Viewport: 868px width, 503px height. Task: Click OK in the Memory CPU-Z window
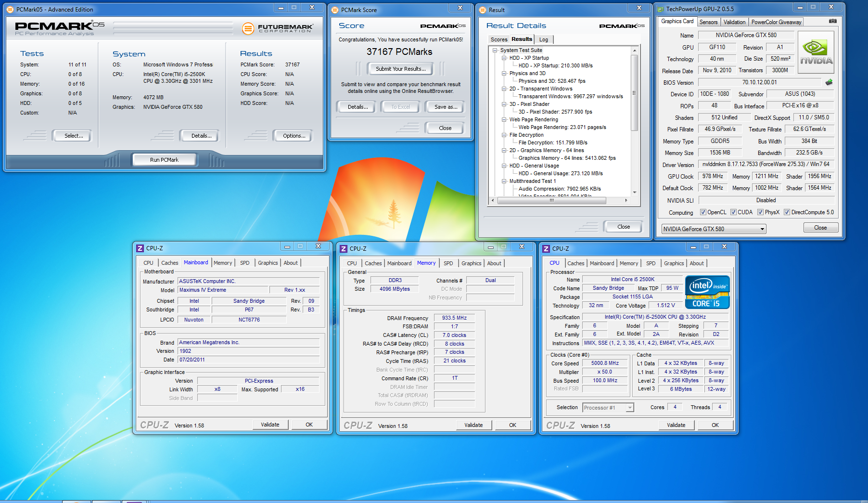(x=512, y=425)
